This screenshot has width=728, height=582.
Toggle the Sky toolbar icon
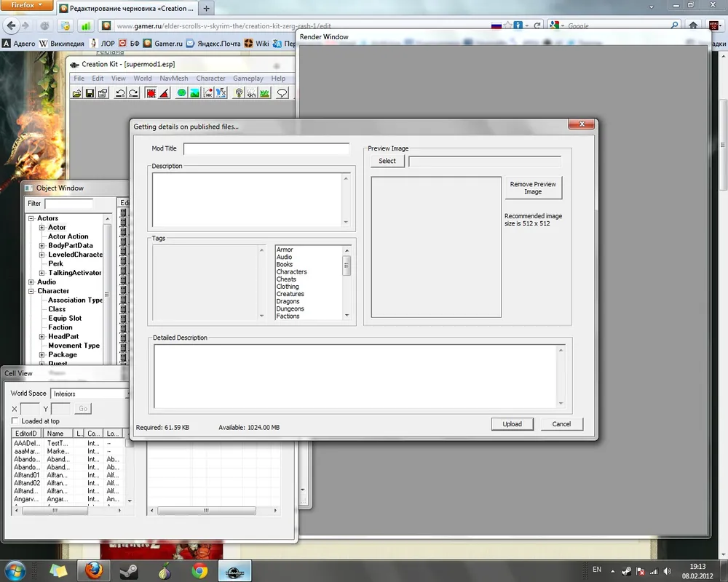(x=251, y=93)
